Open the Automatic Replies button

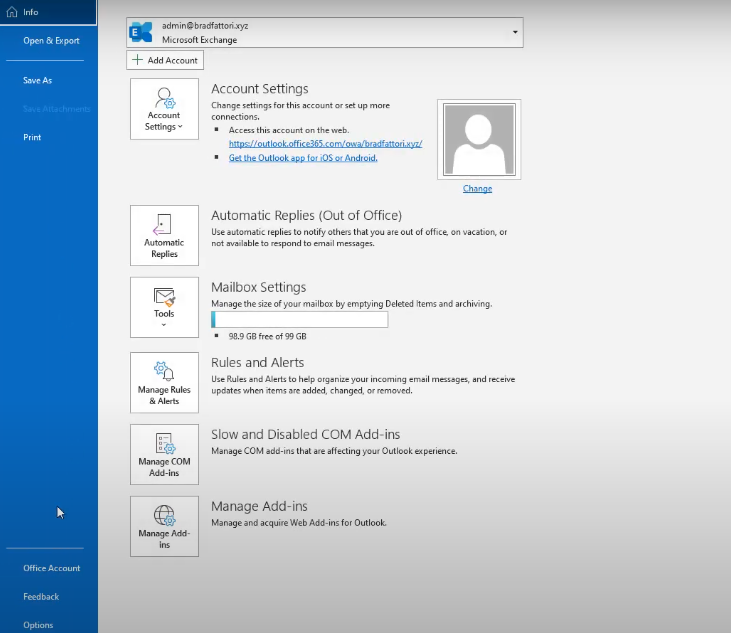[164, 235]
